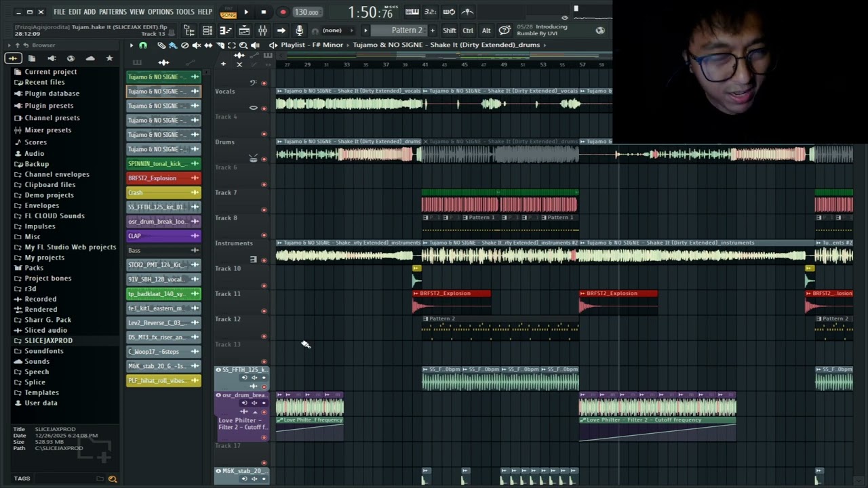
Task: Click the Stop transport button
Action: [264, 12]
